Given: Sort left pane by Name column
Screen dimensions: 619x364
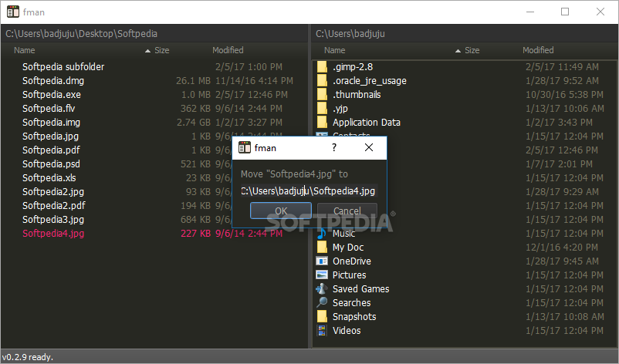Looking at the screenshot, I should [x=25, y=50].
